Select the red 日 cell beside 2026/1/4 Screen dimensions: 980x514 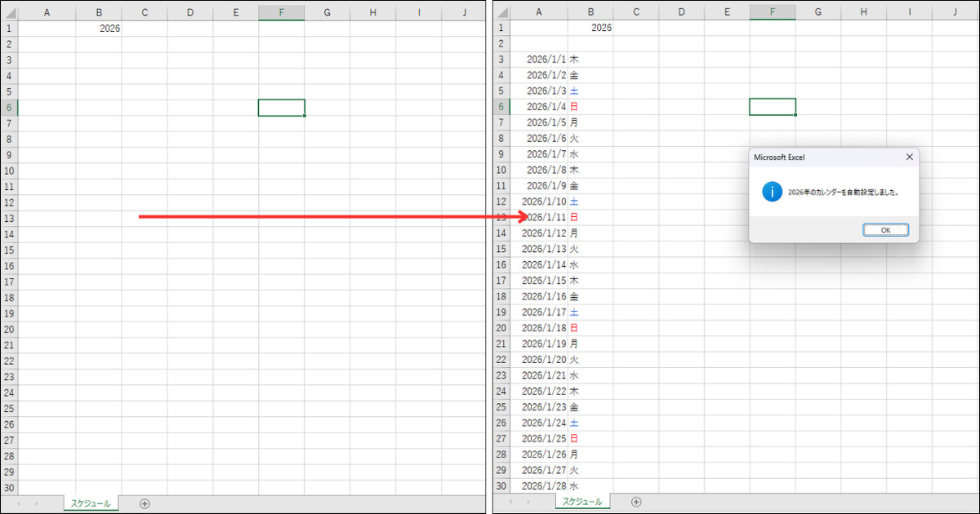coord(574,107)
